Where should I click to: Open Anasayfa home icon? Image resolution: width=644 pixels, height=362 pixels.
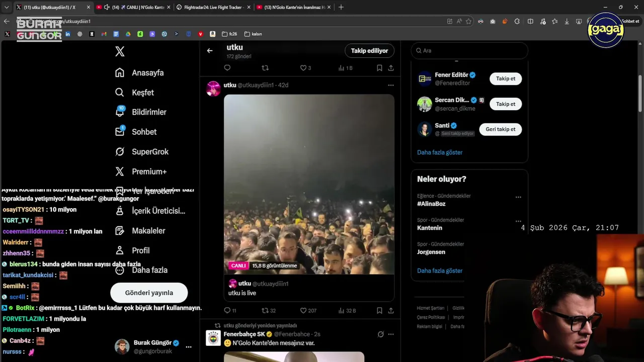point(120,72)
